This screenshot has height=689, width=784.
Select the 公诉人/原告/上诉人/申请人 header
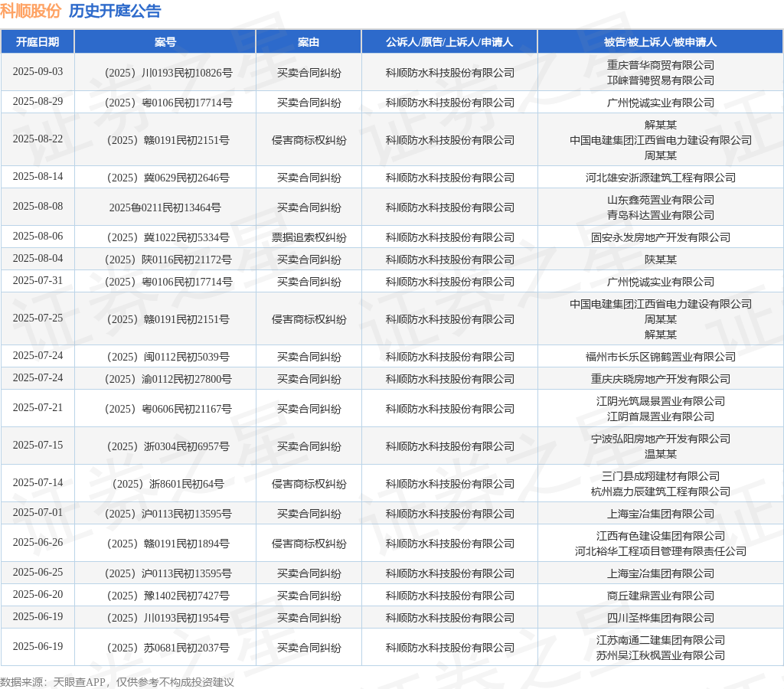449,42
